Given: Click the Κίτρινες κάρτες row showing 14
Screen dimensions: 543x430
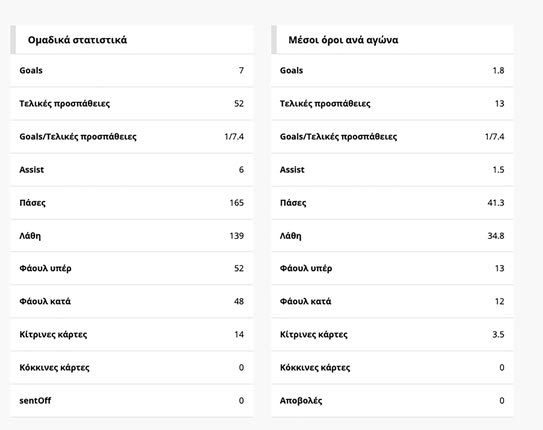Looking at the screenshot, I should coord(132,334).
